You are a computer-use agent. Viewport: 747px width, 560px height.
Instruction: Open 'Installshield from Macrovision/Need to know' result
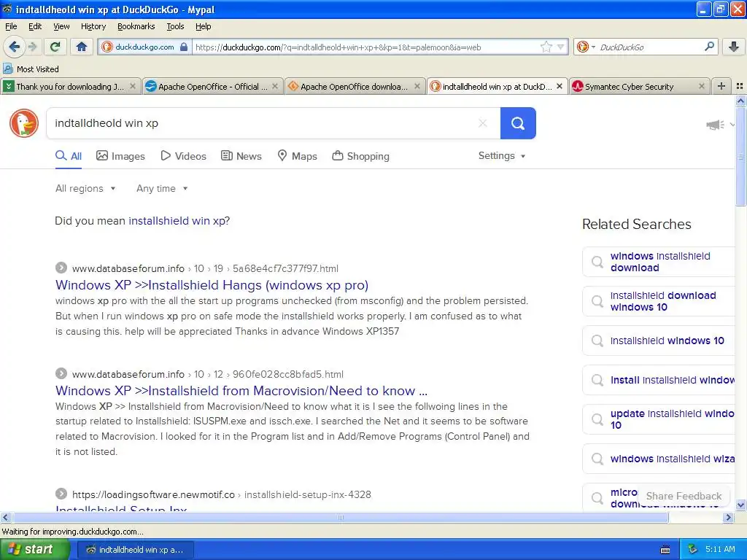click(241, 391)
